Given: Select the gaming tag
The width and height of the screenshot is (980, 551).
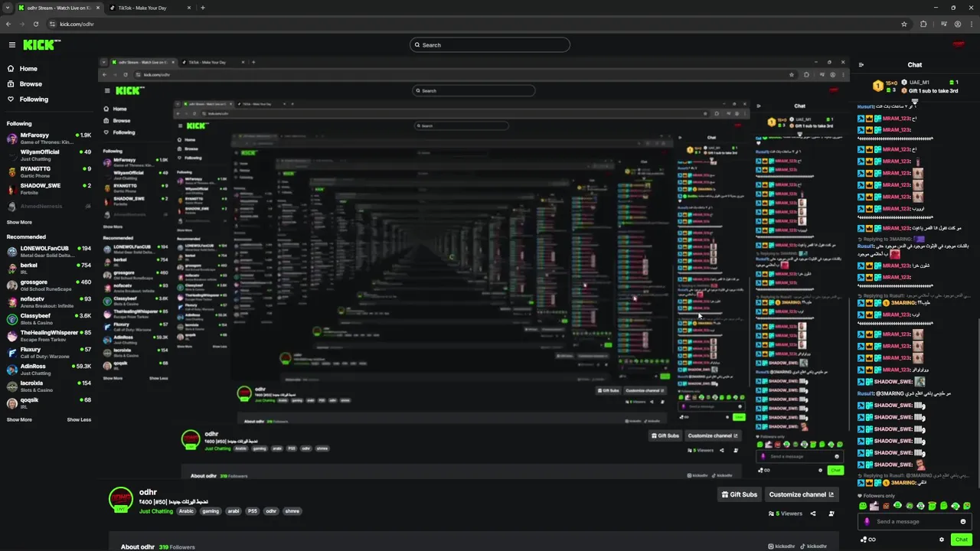Looking at the screenshot, I should [x=211, y=511].
